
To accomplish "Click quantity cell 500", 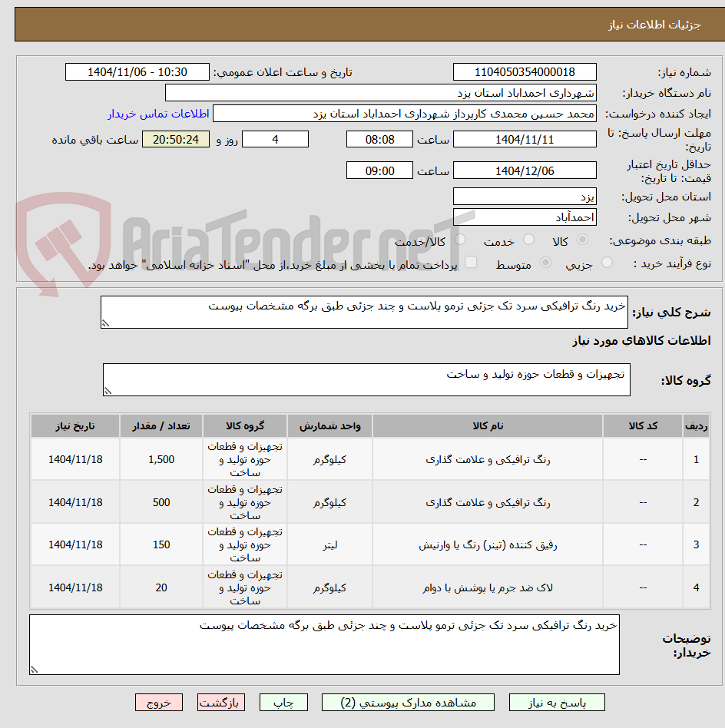I will (161, 502).
